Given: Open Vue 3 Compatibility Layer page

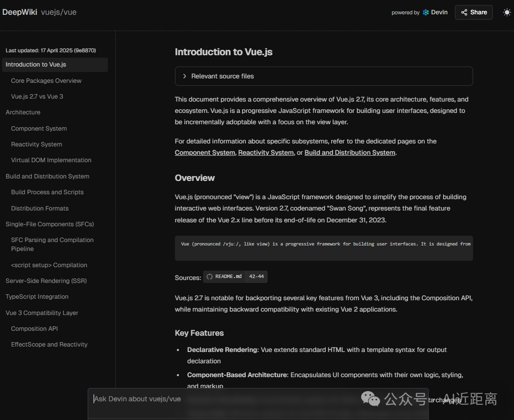Looking at the screenshot, I should click(42, 313).
